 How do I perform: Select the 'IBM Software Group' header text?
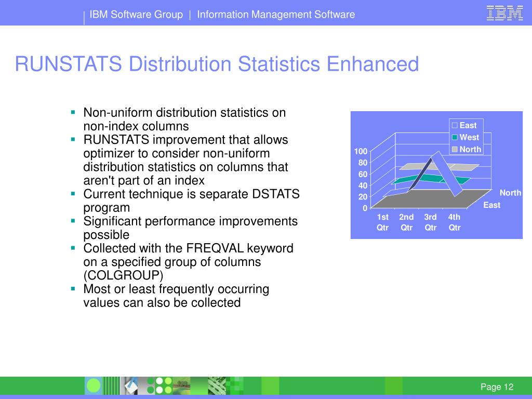pos(136,15)
